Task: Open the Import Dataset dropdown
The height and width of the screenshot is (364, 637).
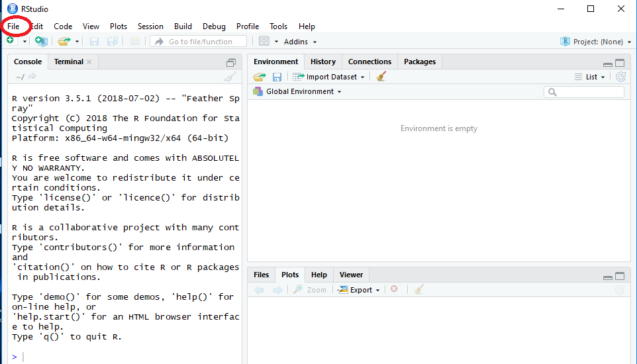Action: (328, 77)
